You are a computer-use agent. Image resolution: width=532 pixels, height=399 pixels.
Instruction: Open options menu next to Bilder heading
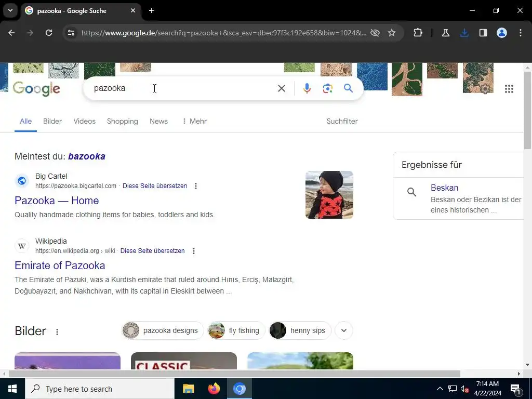(x=57, y=332)
